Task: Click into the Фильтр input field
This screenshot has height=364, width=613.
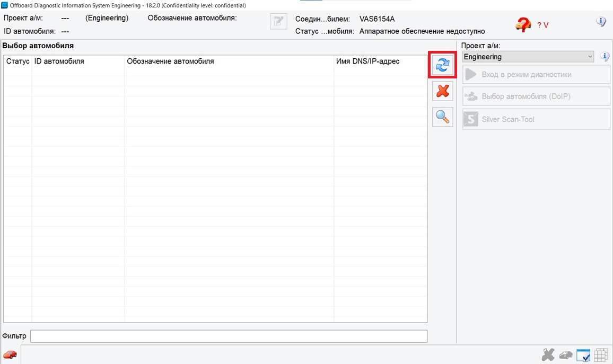Action: pos(229,336)
